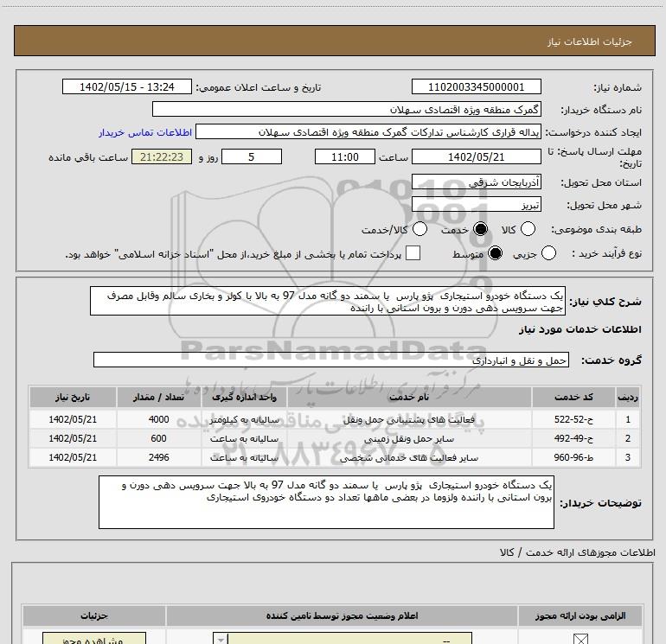The image size is (666, 644).
Task: Click the announcement date field 1402/05/15 - 13:24
Action: click(127, 87)
